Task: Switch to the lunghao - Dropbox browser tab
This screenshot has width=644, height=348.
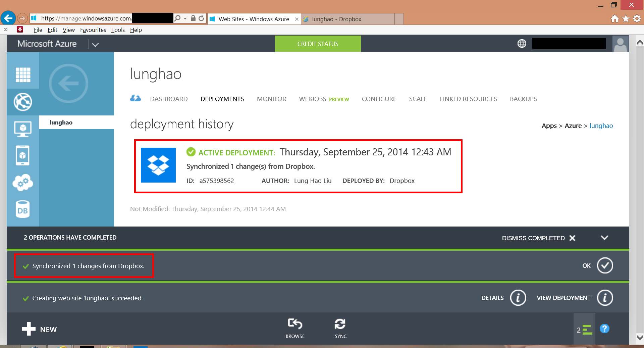Action: point(348,19)
